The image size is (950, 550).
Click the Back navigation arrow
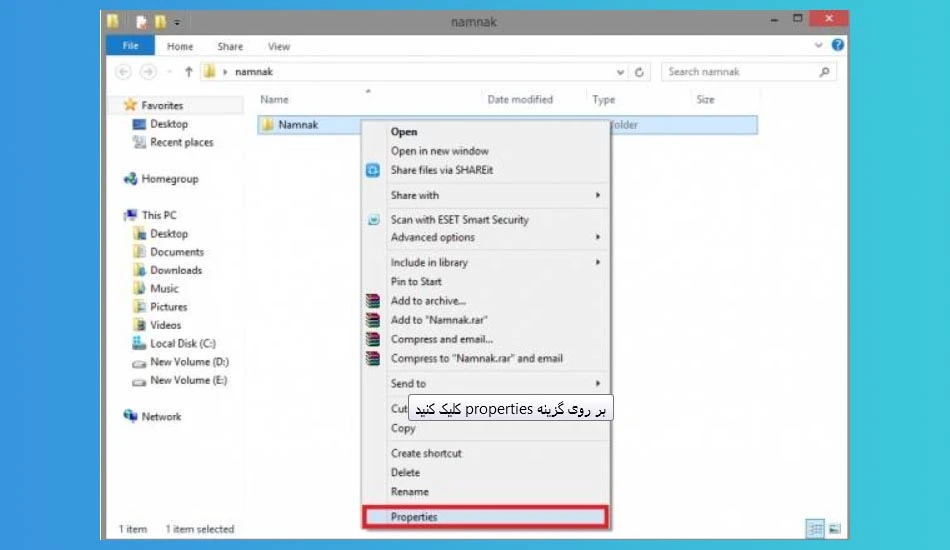[123, 71]
